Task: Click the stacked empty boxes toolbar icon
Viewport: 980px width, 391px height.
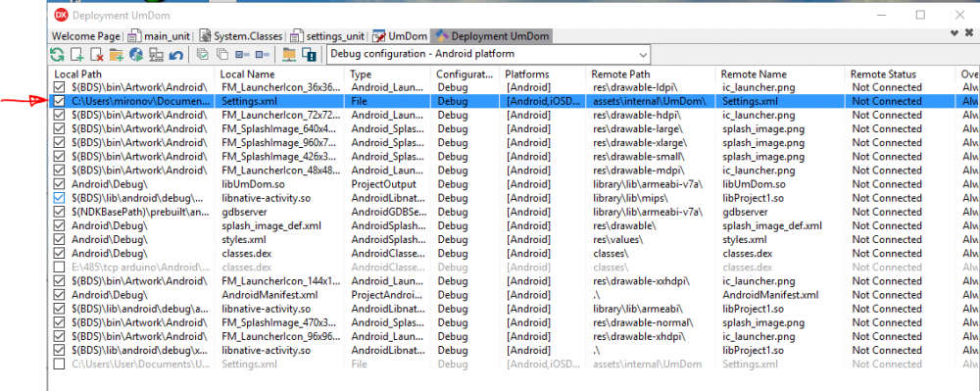Action: (222, 55)
